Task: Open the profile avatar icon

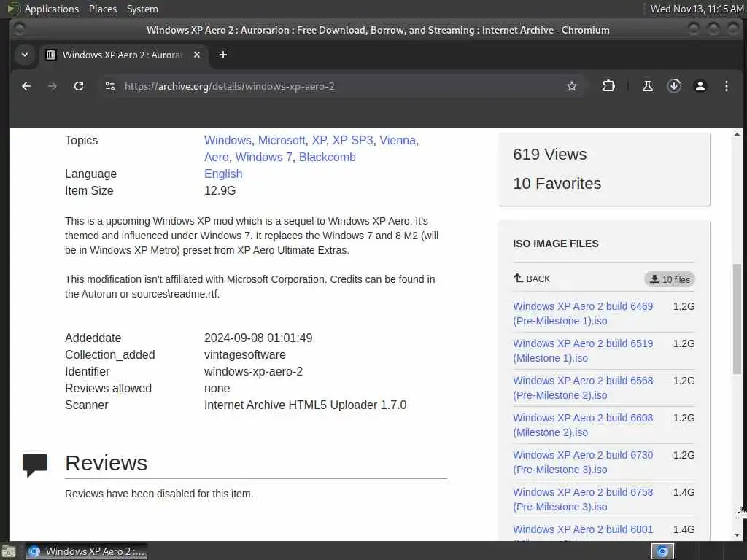Action: coord(700,86)
